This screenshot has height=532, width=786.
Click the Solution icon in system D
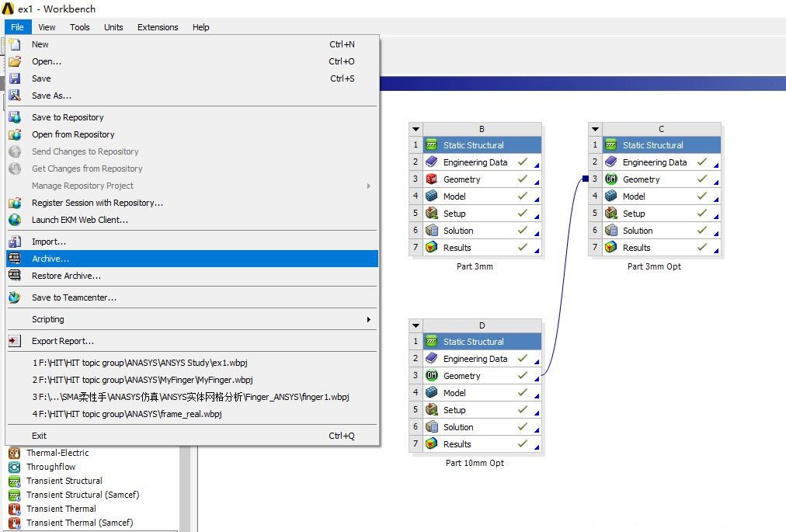coord(432,426)
